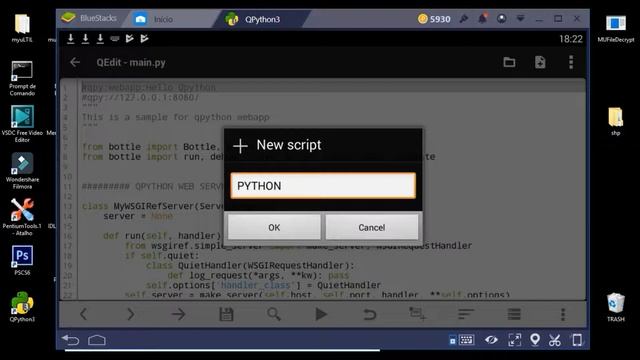Tap the Android back button in BlueStacks bar
Viewport: 640px width, 360px height.
point(71,340)
